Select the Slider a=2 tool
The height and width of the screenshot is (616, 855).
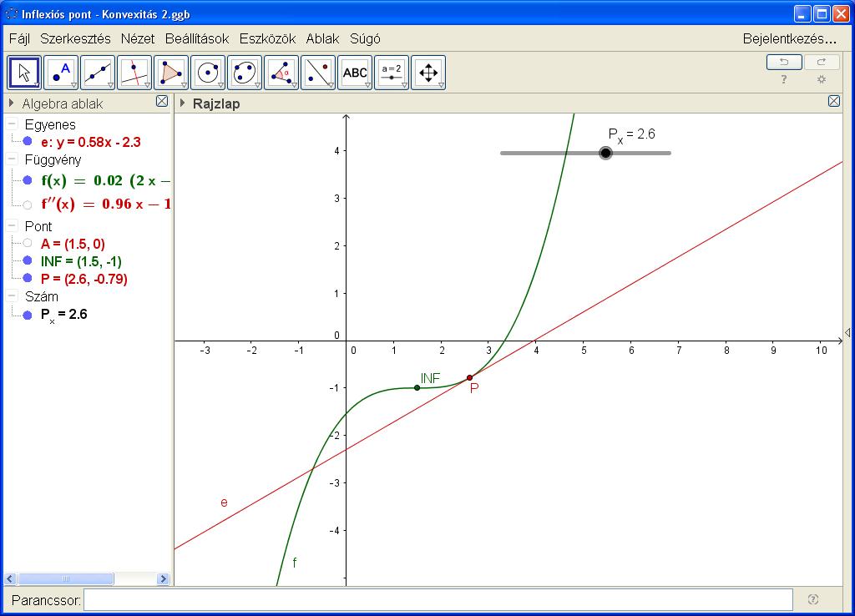[392, 73]
